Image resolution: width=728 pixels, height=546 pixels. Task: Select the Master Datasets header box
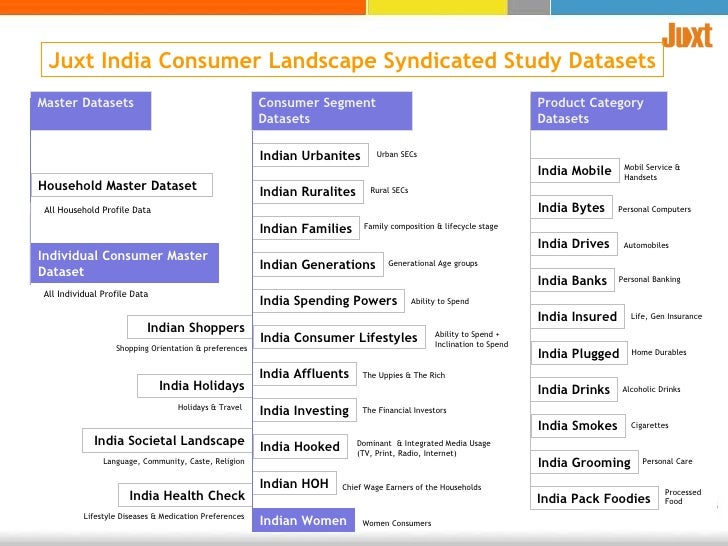tap(91, 111)
